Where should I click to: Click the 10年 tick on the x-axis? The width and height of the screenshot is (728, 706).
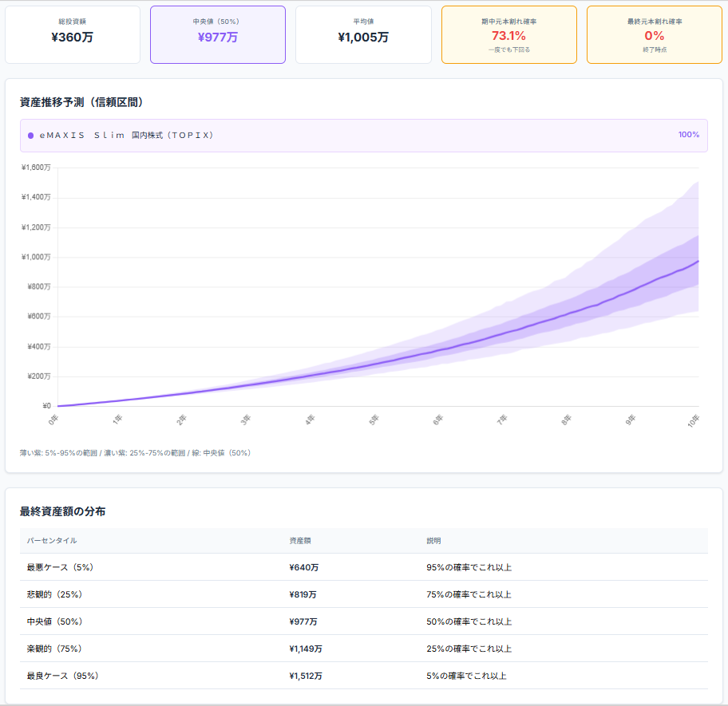[694, 420]
